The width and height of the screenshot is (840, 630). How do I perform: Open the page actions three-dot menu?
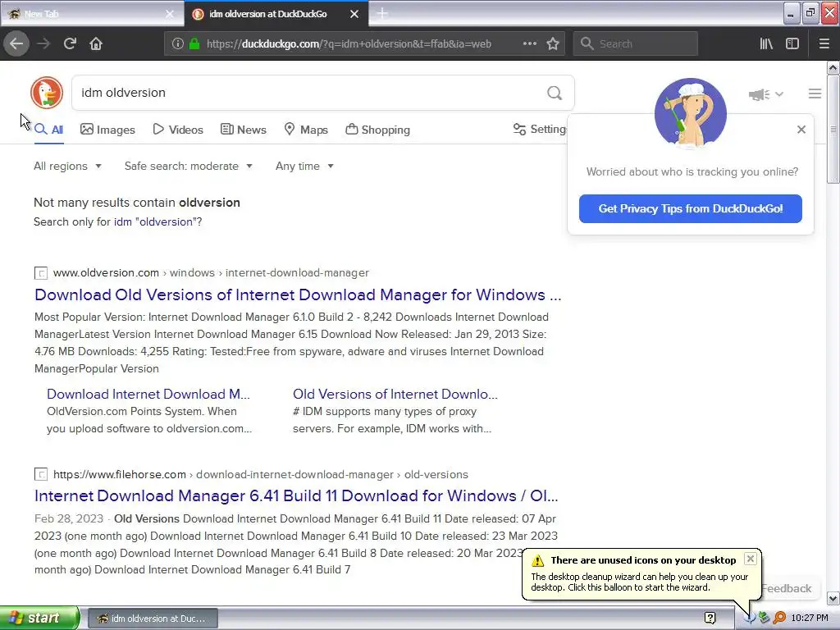[x=529, y=44]
